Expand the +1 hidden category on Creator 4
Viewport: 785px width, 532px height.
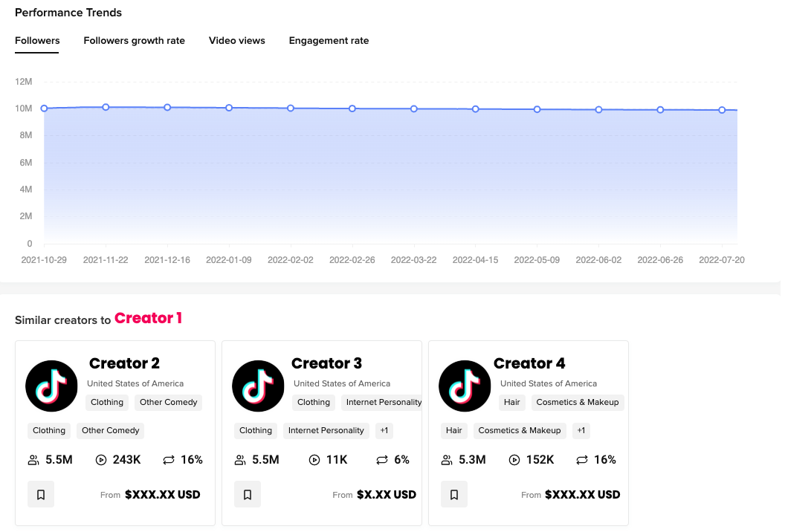coord(581,431)
